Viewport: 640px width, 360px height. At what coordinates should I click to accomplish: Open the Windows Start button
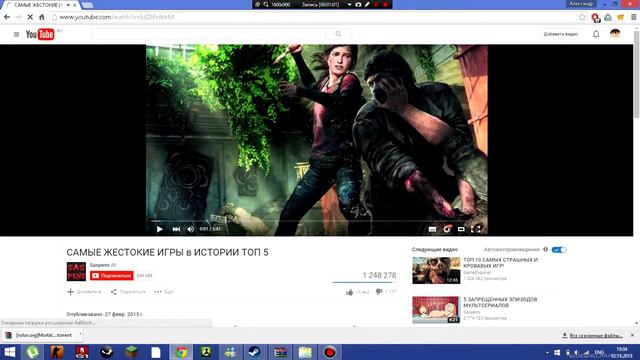point(9,352)
